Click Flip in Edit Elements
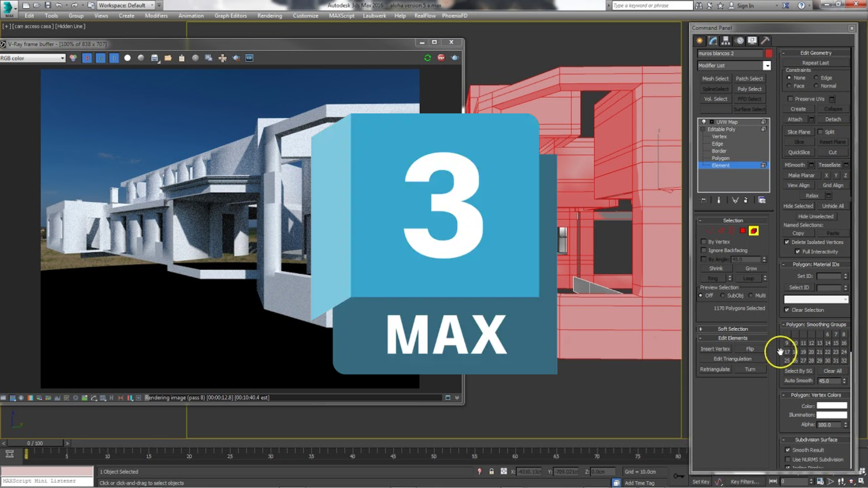 (x=750, y=349)
